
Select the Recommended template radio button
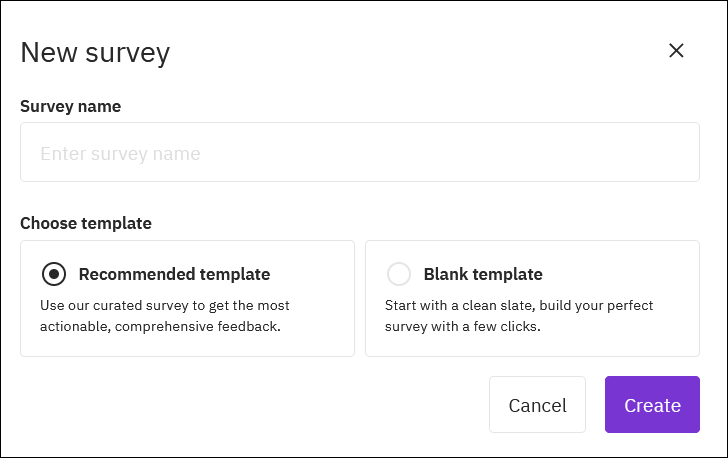[x=54, y=274]
